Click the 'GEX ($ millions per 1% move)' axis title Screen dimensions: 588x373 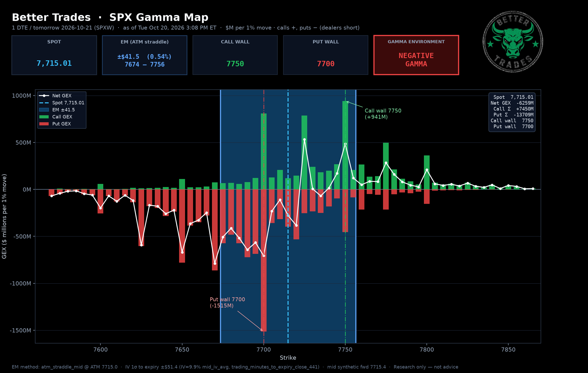(x=4, y=216)
